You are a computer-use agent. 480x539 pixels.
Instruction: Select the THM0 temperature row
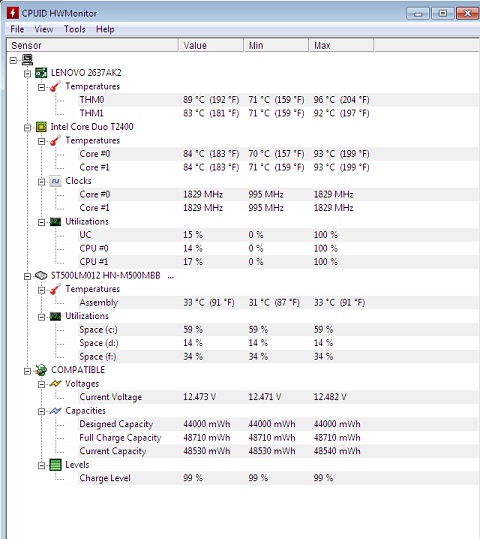pyautogui.click(x=279, y=100)
